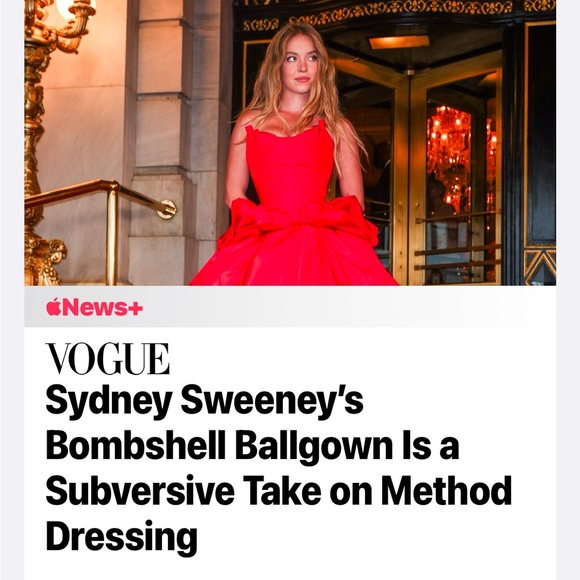Click the word 'Dressing' in the headline
Image resolution: width=580 pixels, height=580 pixels.
[x=121, y=537]
